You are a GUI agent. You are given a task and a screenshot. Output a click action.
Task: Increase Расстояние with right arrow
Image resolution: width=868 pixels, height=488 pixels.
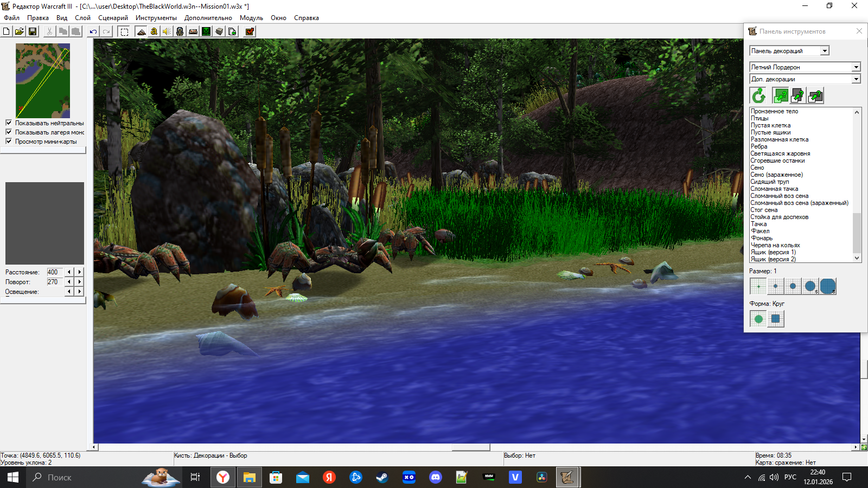click(80, 272)
